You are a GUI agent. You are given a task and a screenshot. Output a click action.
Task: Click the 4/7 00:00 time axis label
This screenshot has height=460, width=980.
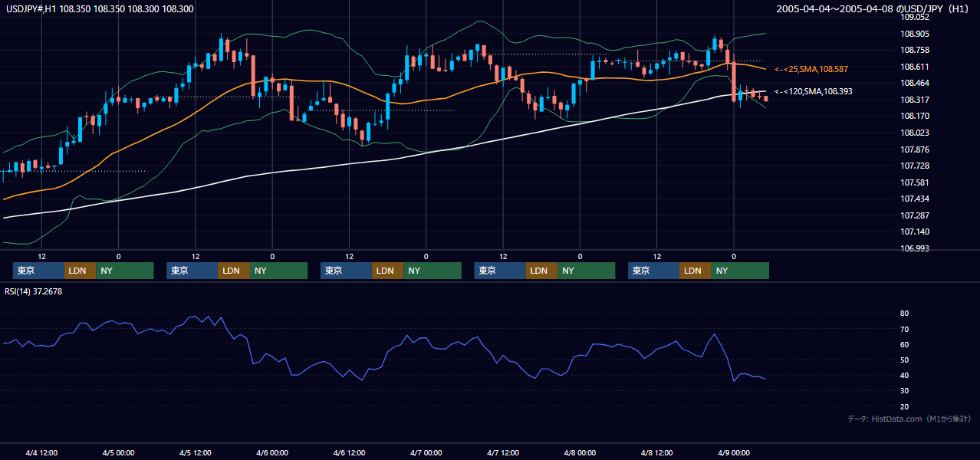pyautogui.click(x=426, y=453)
